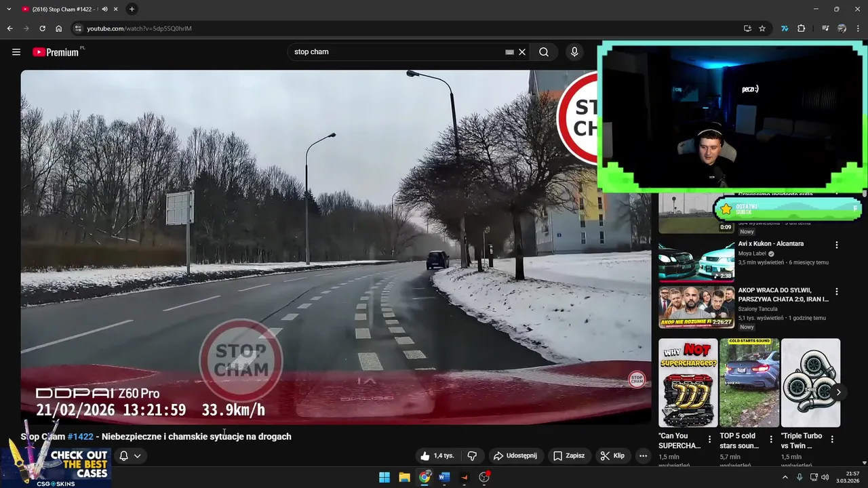Open options for 'Triple Turbo' short
This screenshot has height=488, width=868.
[x=832, y=439]
